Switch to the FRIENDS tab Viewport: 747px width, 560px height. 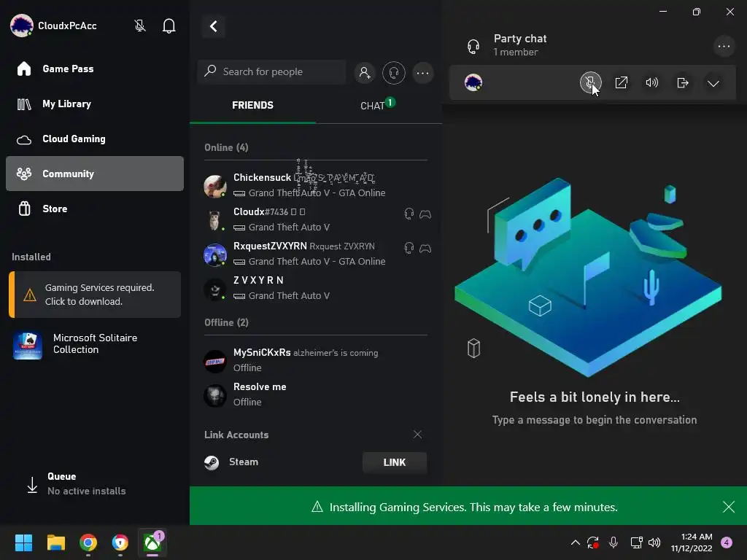click(252, 105)
